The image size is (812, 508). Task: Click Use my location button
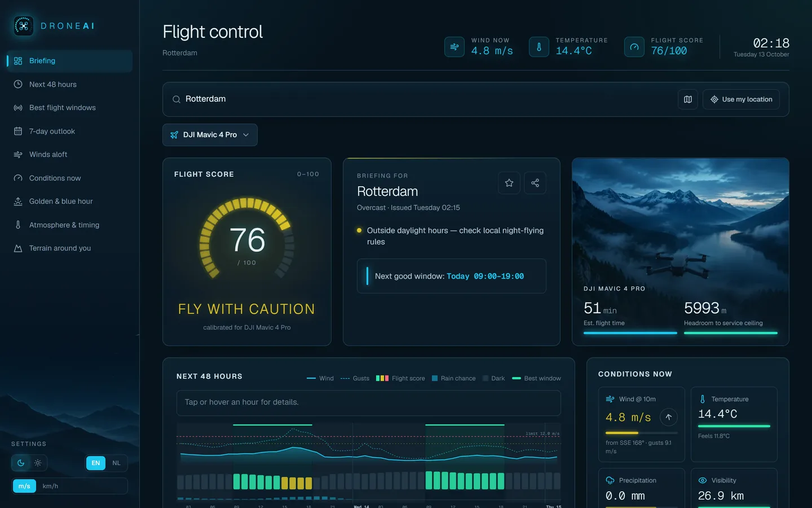pyautogui.click(x=741, y=99)
